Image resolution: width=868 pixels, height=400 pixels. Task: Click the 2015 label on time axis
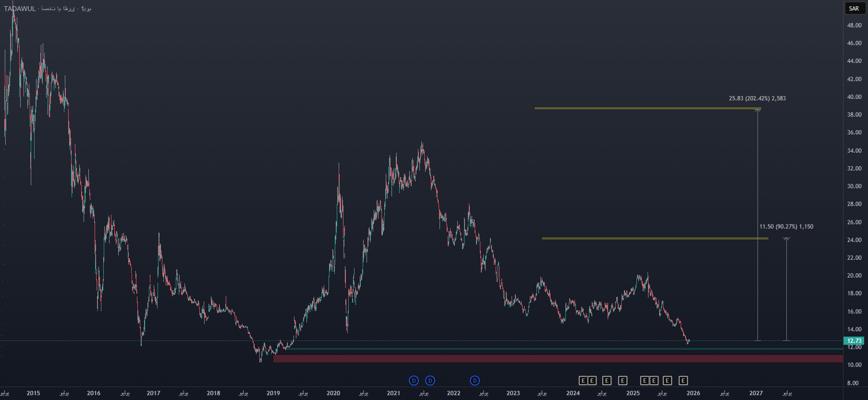tap(33, 393)
